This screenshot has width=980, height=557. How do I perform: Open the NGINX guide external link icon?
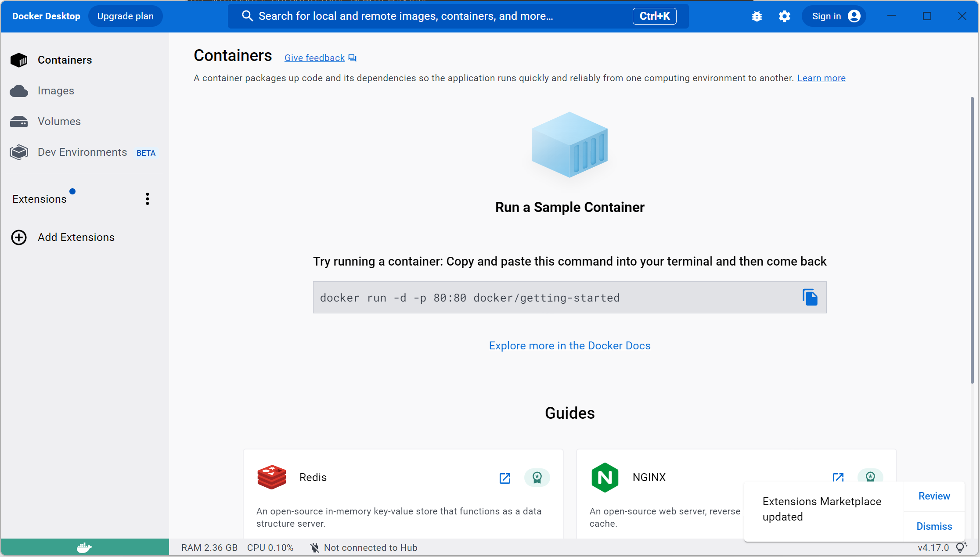coord(838,478)
